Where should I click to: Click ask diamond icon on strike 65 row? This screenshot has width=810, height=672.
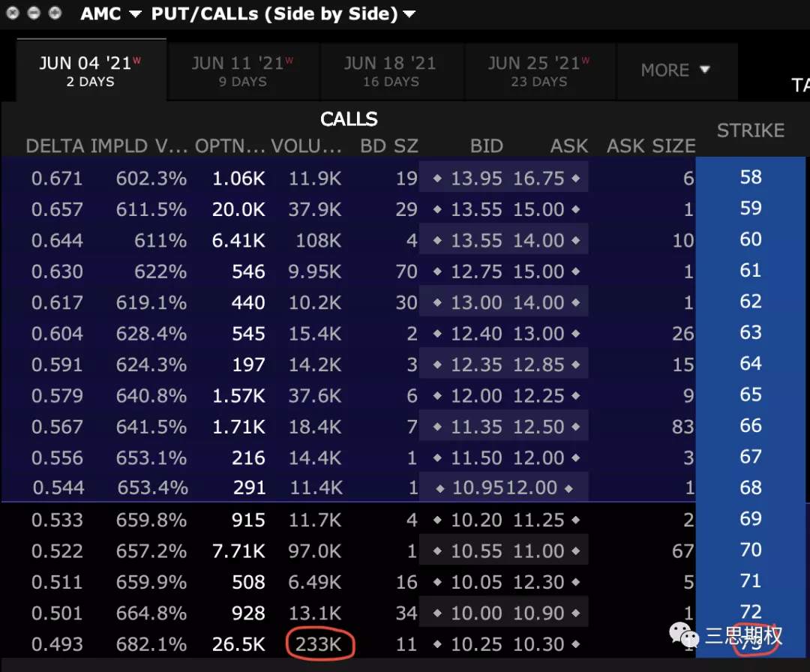(x=576, y=396)
